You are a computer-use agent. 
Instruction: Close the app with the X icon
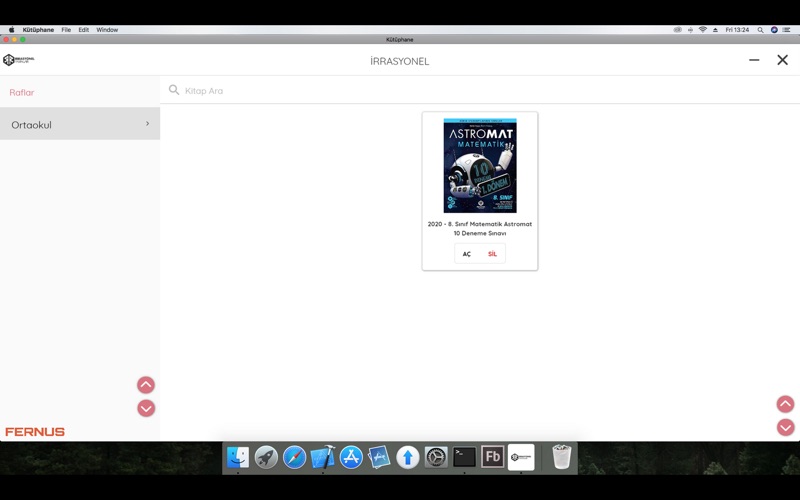click(x=782, y=60)
